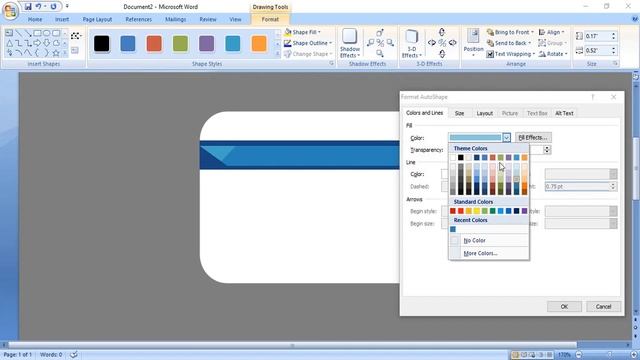Apply the blue shape style
Image resolution: width=640 pixels, height=360 pixels.
[x=128, y=44]
